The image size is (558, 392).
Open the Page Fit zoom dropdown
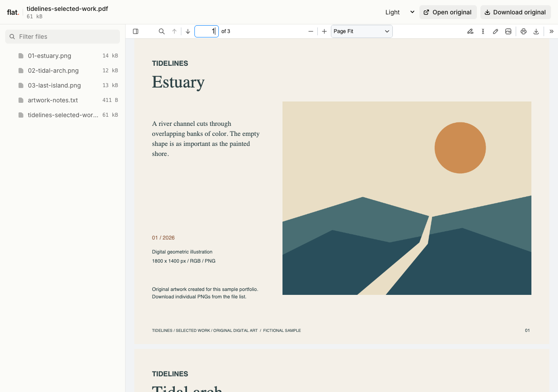click(x=362, y=31)
